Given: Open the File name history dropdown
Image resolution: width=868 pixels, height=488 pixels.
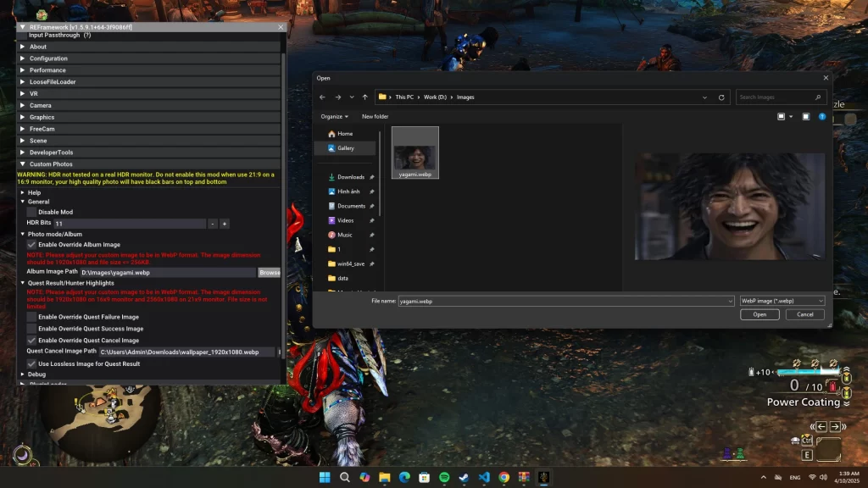Looking at the screenshot, I should [x=730, y=301].
